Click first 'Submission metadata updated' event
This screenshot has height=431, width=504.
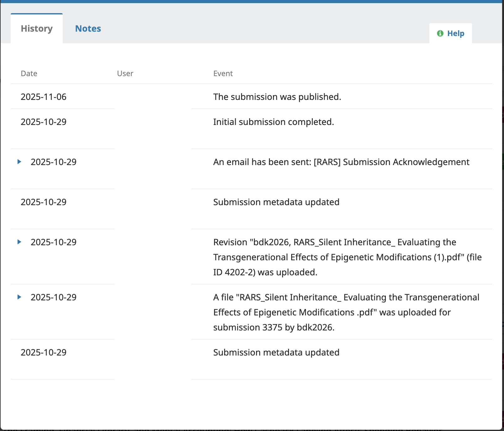[x=276, y=202]
